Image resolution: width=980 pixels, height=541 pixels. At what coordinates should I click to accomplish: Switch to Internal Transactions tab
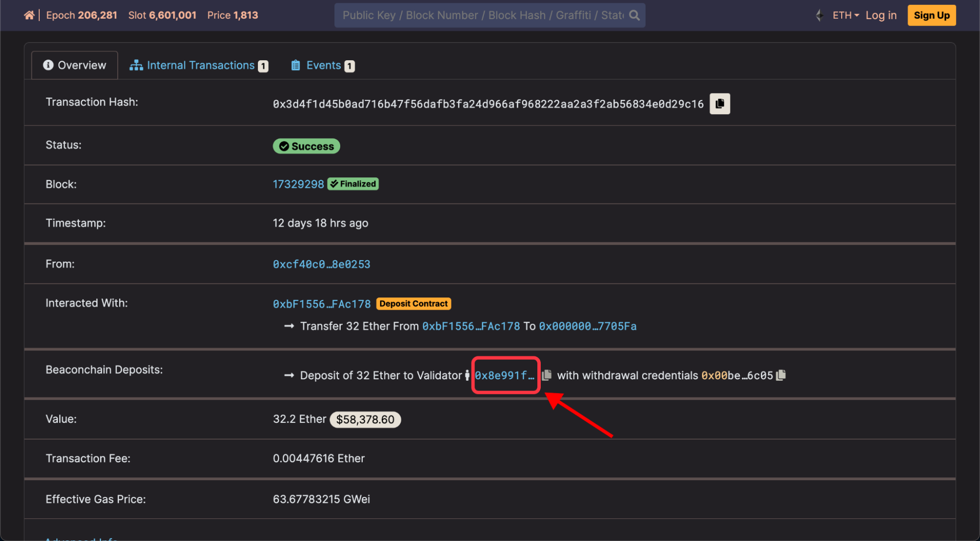click(x=201, y=65)
